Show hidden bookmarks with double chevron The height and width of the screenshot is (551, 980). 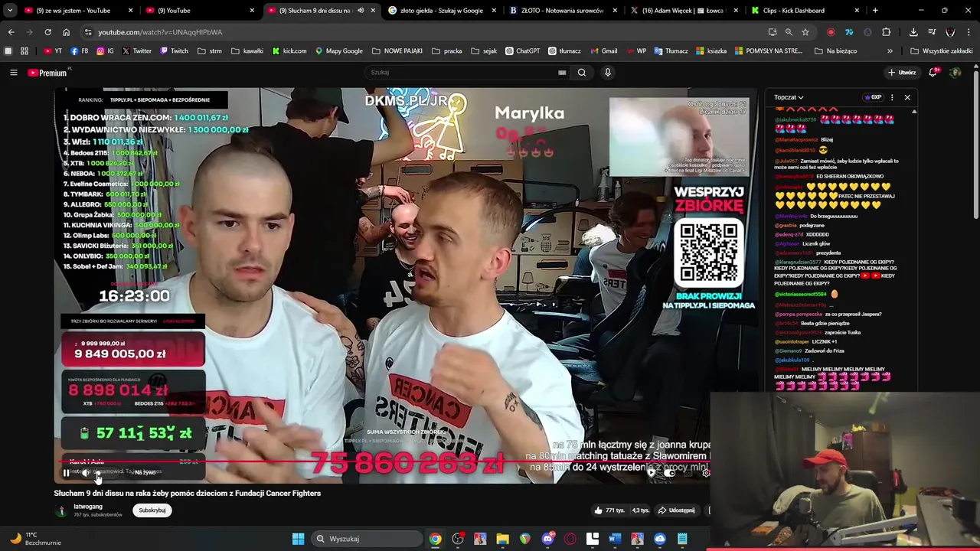click(x=890, y=51)
